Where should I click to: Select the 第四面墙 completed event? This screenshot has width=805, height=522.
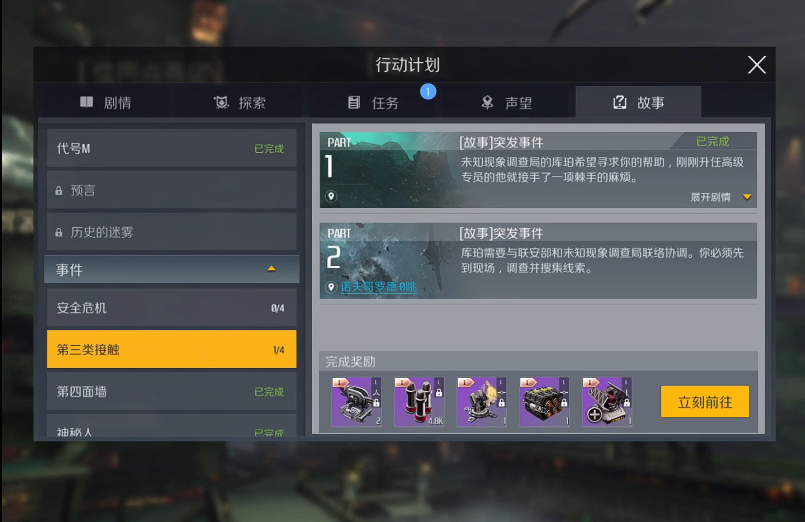point(171,392)
